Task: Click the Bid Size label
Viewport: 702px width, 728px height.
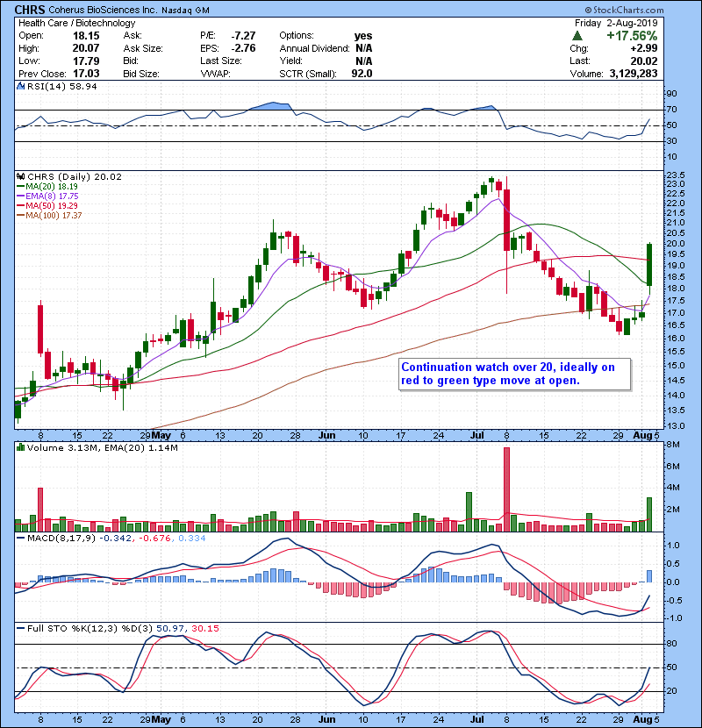Action: 141,74
